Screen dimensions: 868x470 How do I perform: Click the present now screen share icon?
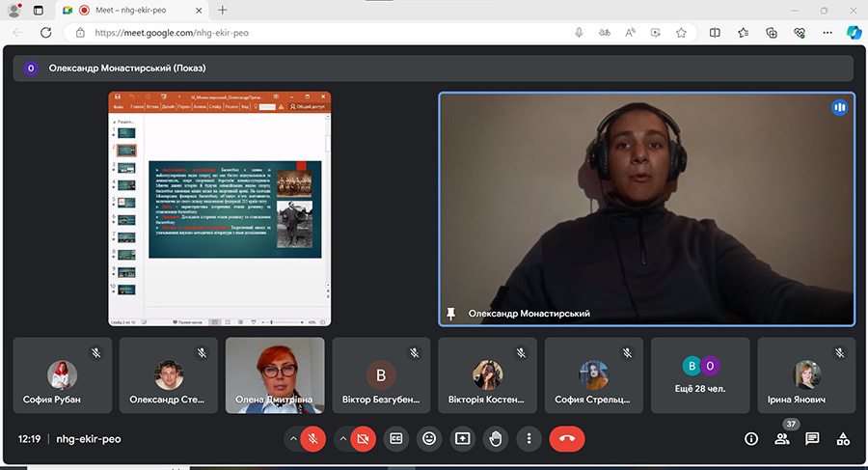(x=462, y=439)
